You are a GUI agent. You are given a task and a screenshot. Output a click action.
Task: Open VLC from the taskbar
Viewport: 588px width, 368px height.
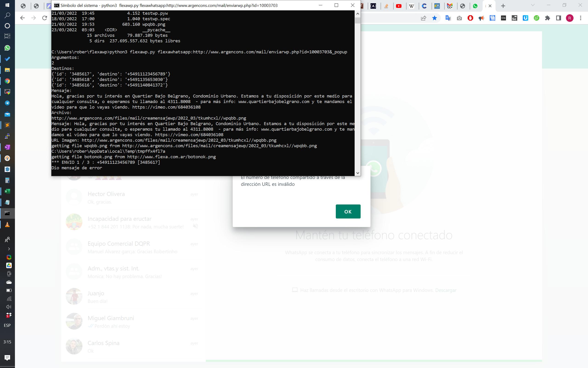(7, 224)
